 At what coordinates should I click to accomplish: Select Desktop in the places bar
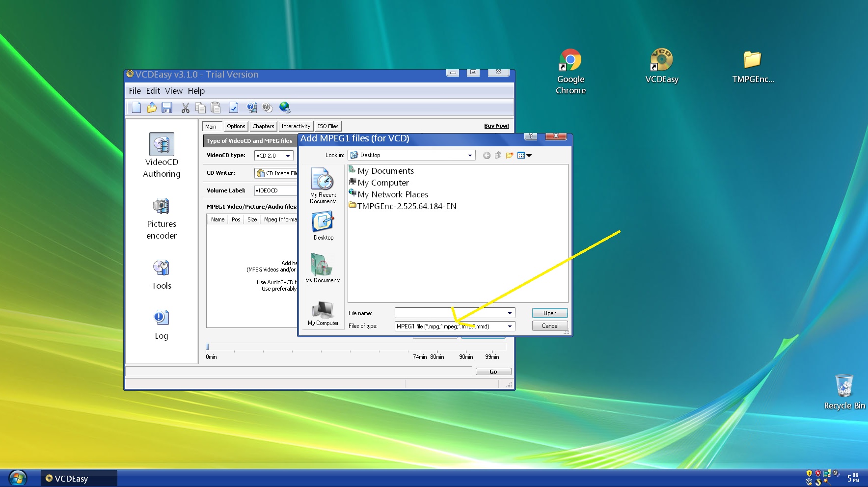[x=323, y=226]
